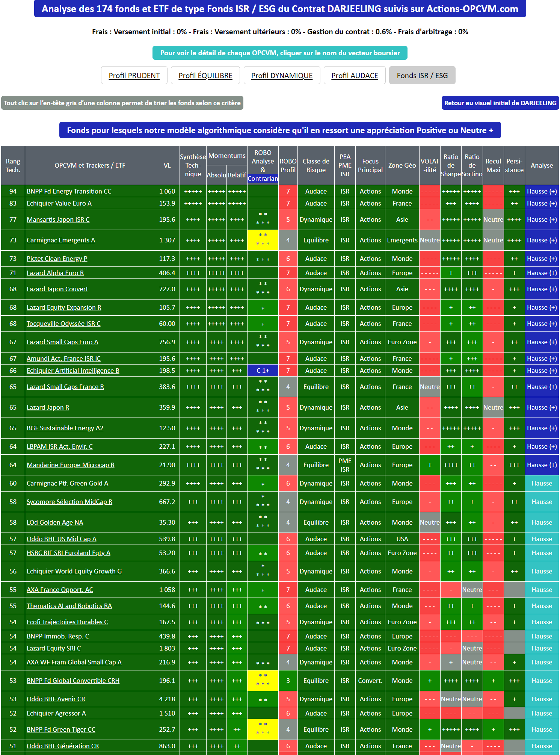Click the Contrarian header label
This screenshot has width=560, height=755.
pos(263,179)
